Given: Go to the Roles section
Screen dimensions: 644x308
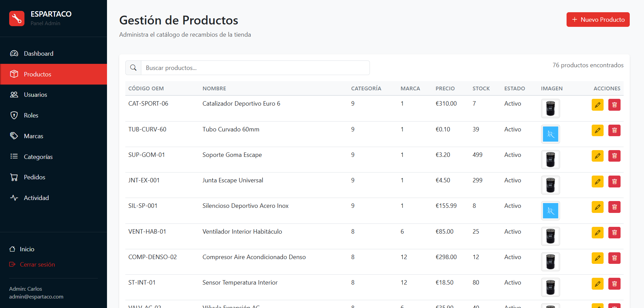Looking at the screenshot, I should (53, 115).
